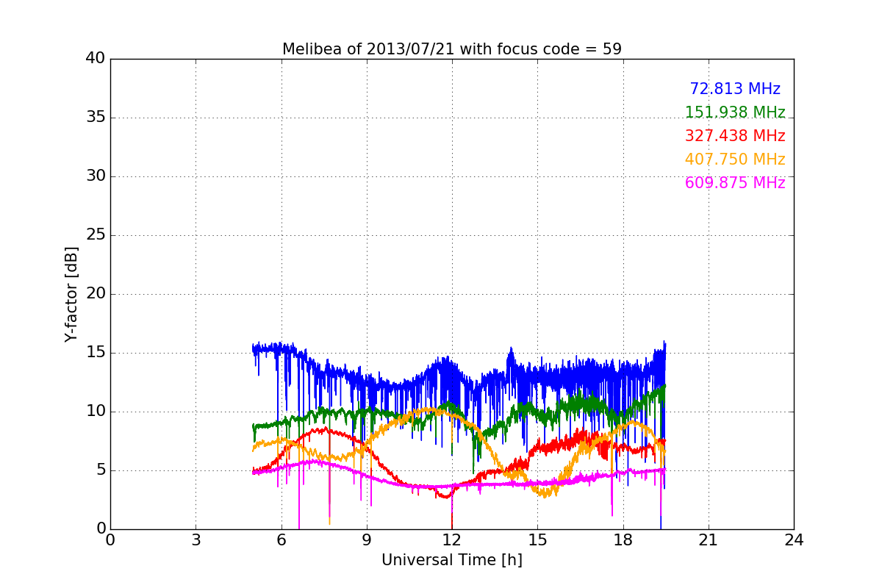Click the x-axis tick label 21
The height and width of the screenshot is (588, 882).
(709, 540)
